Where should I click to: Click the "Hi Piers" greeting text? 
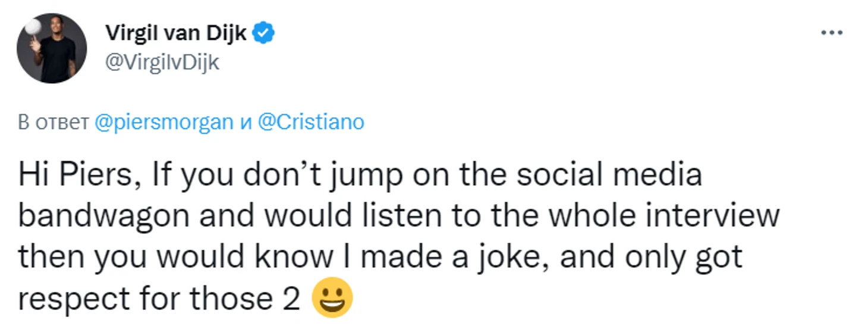(77, 177)
